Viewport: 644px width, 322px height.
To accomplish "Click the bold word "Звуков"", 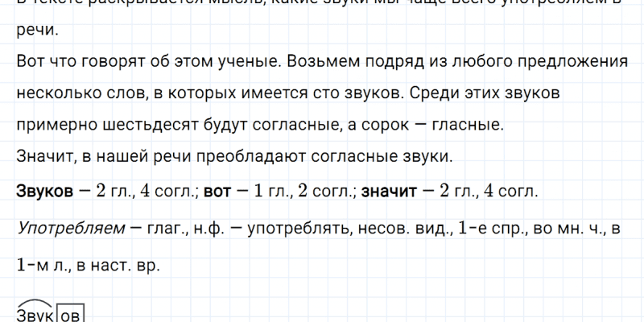I will point(43,191).
